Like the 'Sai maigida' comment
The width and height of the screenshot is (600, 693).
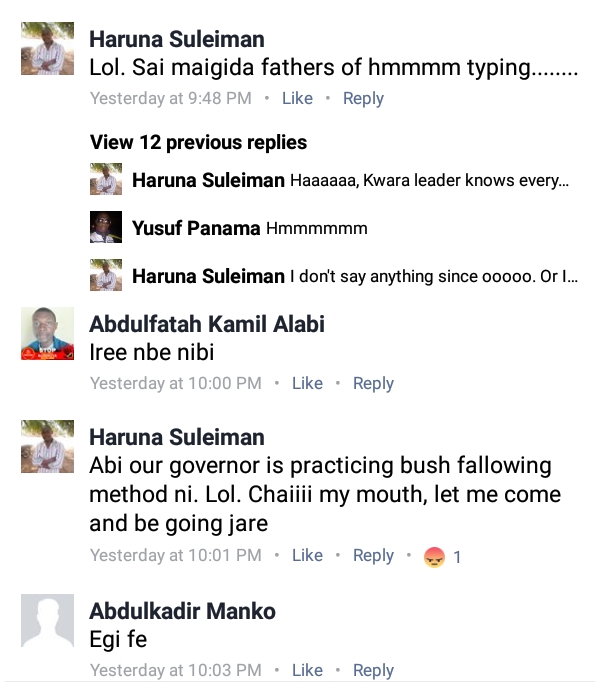coord(297,98)
